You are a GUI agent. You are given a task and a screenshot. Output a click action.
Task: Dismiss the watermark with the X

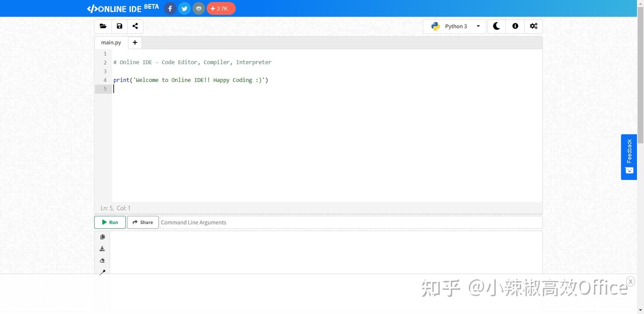(630, 281)
